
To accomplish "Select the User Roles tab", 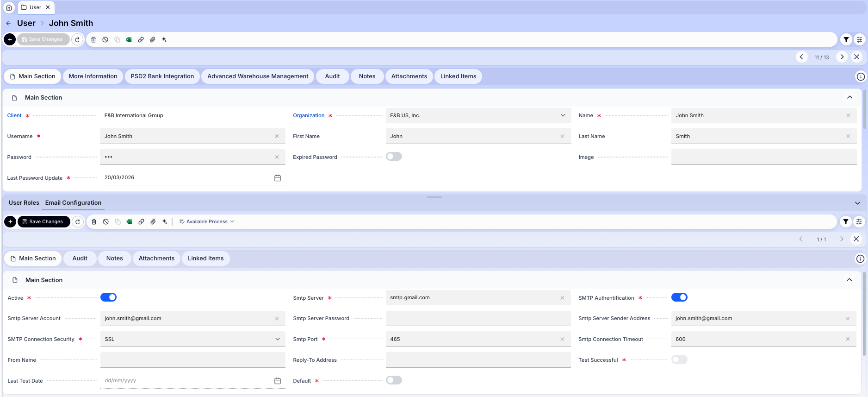I will [x=24, y=203].
